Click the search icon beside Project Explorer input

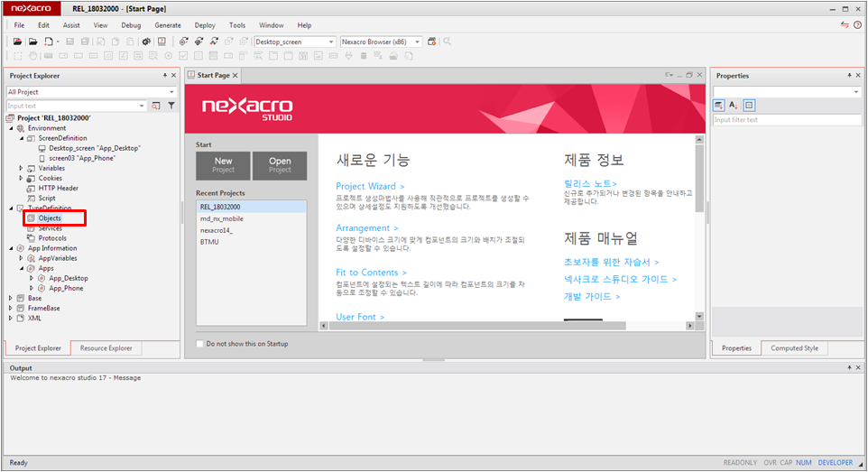[156, 106]
